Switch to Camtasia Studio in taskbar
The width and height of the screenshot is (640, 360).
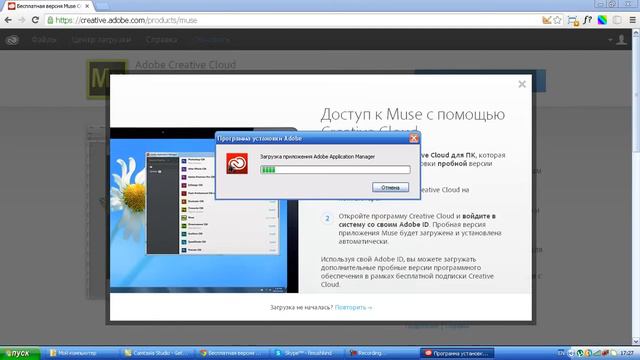[157, 353]
